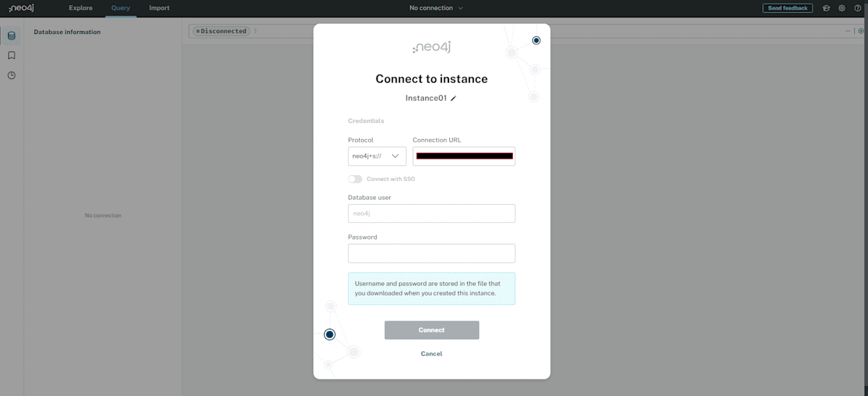Open the help question mark icon

pyautogui.click(x=858, y=8)
